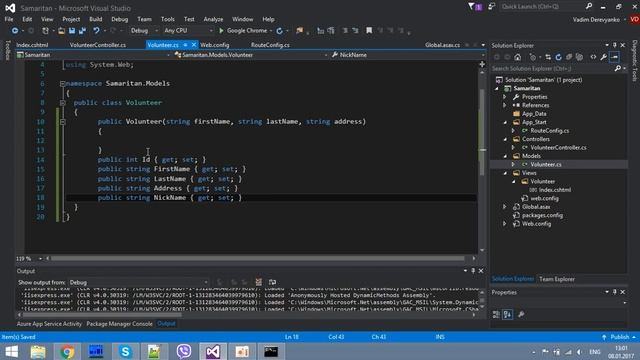This screenshot has height=360, width=640.
Task: Click the Navigate Backward toolbar icon
Action: tap(15, 31)
